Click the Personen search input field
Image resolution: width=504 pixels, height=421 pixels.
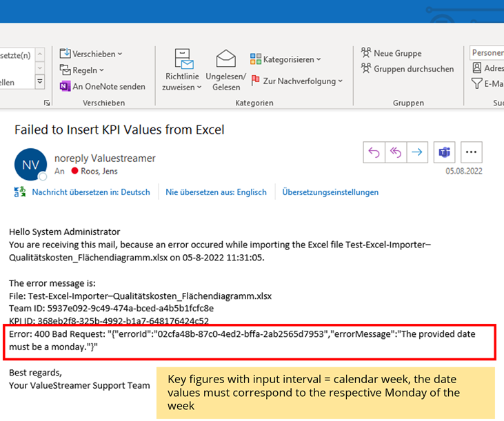pos(487,53)
